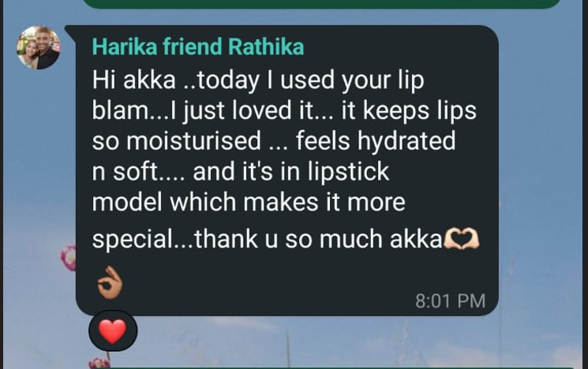Click the phrase "thank u so much akka"
Screen dimensions: 588x369
pyautogui.click(x=318, y=239)
